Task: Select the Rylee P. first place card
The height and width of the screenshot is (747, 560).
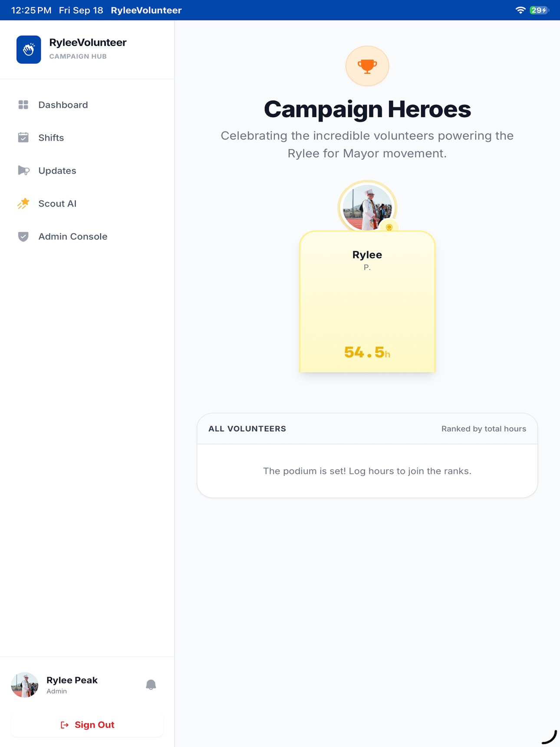Action: (x=367, y=301)
